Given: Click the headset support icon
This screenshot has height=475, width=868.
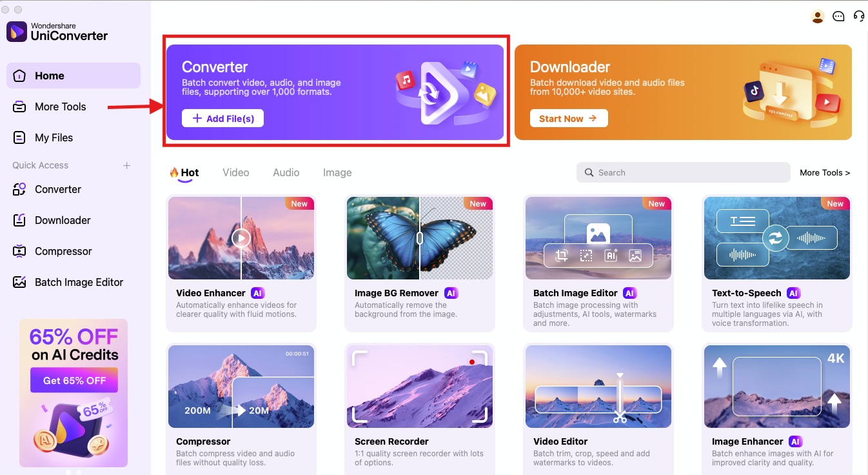Looking at the screenshot, I should pos(858,17).
